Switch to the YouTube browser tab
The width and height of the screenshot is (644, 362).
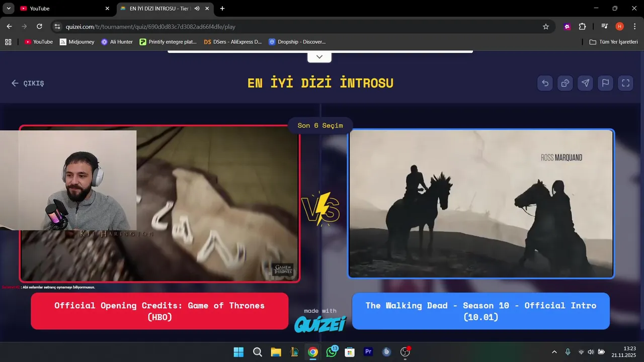[64, 9]
